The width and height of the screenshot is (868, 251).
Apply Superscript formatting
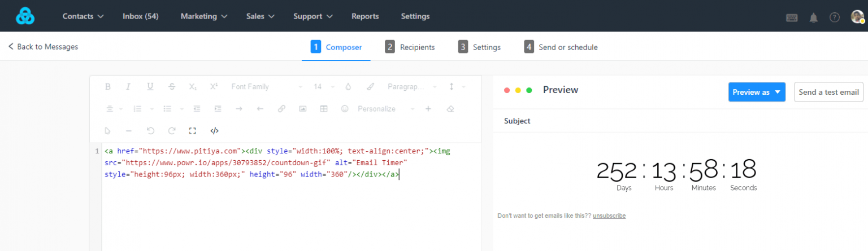pos(214,87)
